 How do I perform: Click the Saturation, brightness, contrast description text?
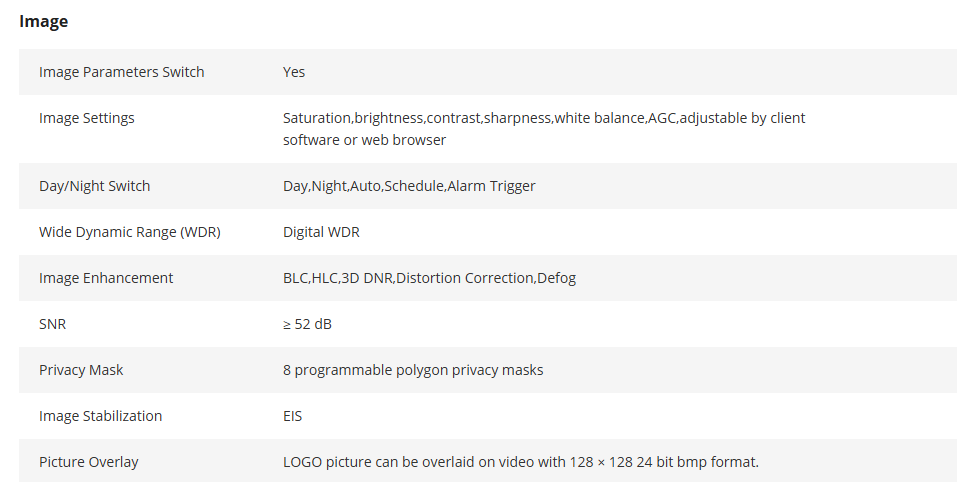[544, 129]
